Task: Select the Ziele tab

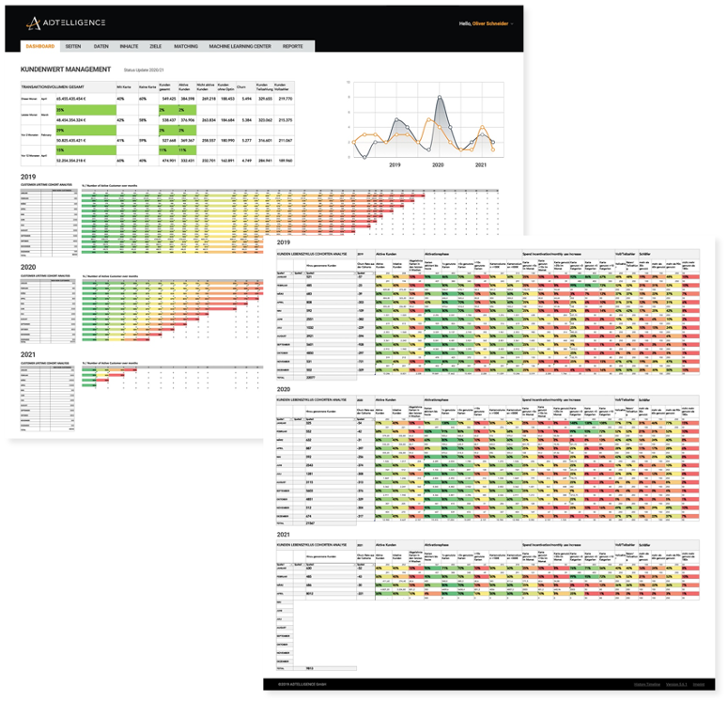Action: click(156, 46)
